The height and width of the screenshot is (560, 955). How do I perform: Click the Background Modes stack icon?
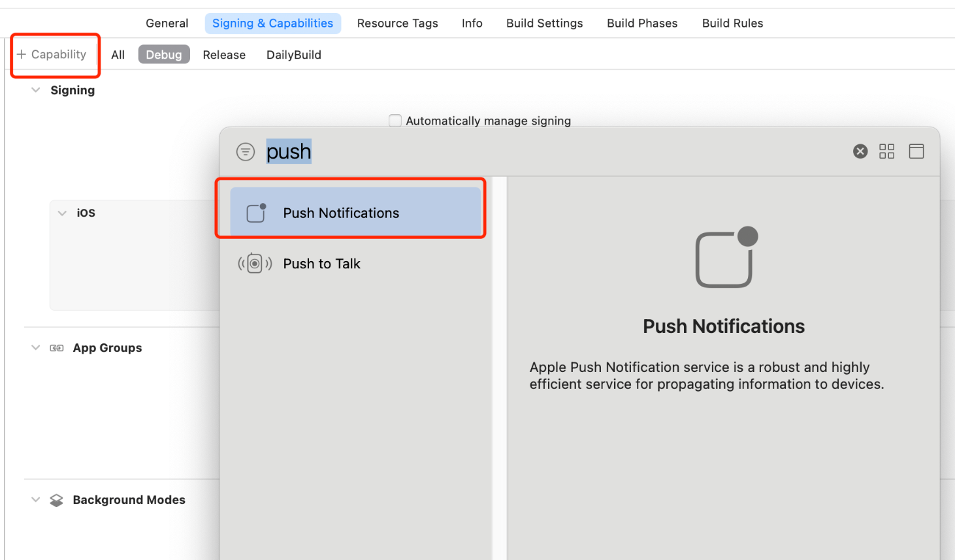click(57, 500)
